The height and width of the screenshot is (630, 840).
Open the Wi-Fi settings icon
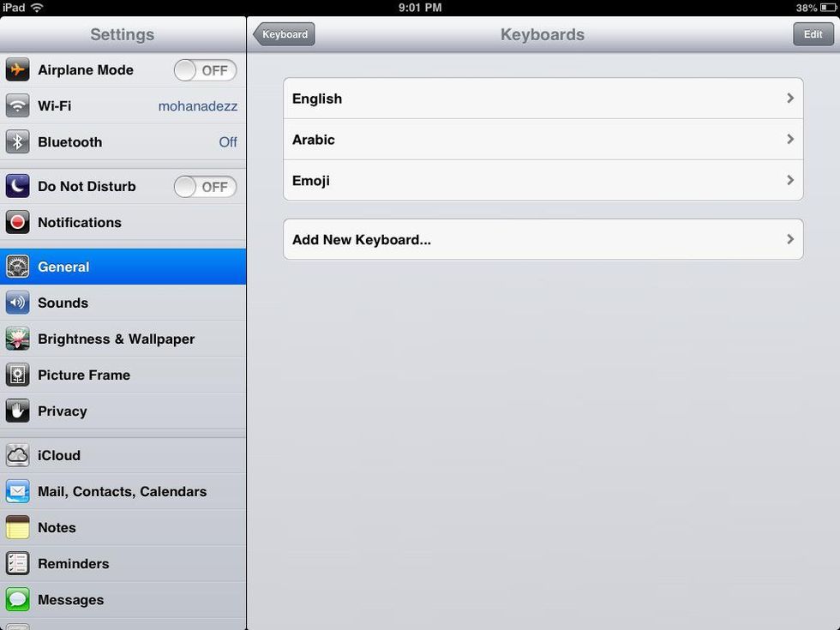point(17,106)
